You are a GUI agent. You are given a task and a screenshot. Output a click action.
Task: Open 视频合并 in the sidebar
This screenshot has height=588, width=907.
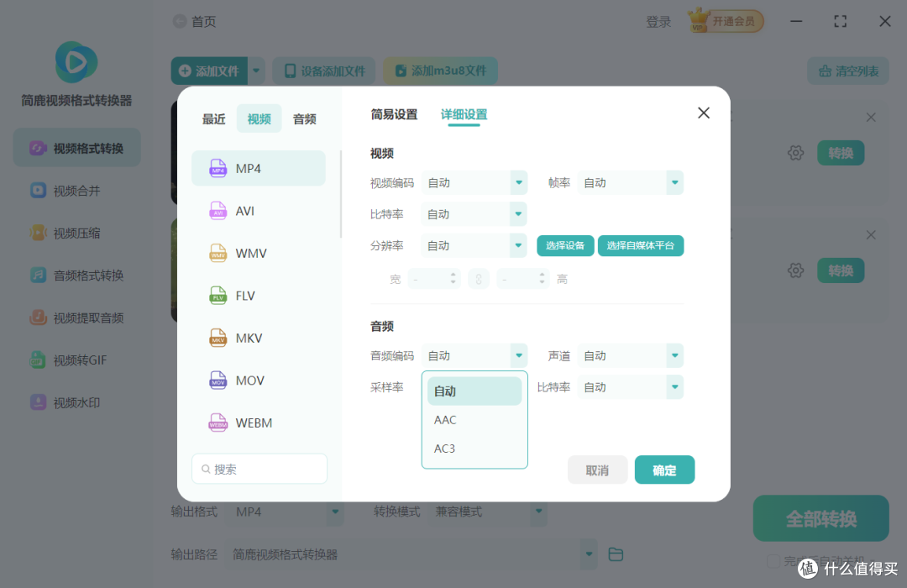tap(77, 191)
